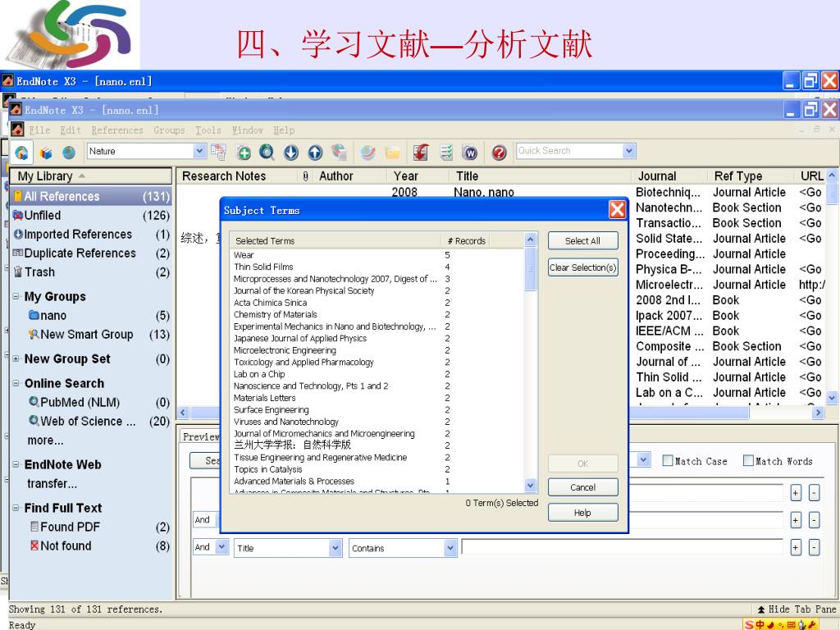The width and height of the screenshot is (840, 630).
Task: Open the Contains comparison dropdown
Action: pyautogui.click(x=450, y=548)
